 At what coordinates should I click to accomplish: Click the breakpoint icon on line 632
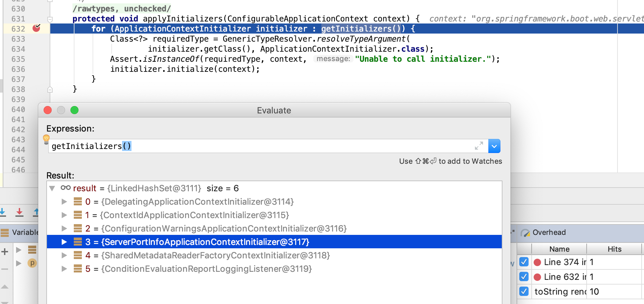[36, 29]
